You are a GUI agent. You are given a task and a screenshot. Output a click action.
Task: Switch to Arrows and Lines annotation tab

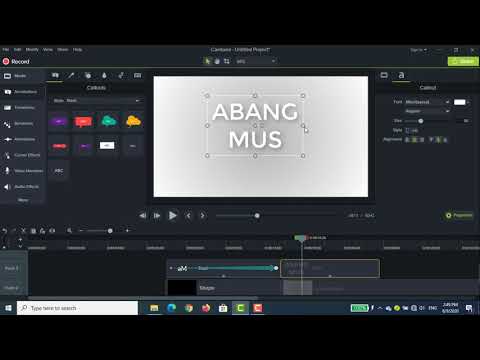[x=71, y=76]
